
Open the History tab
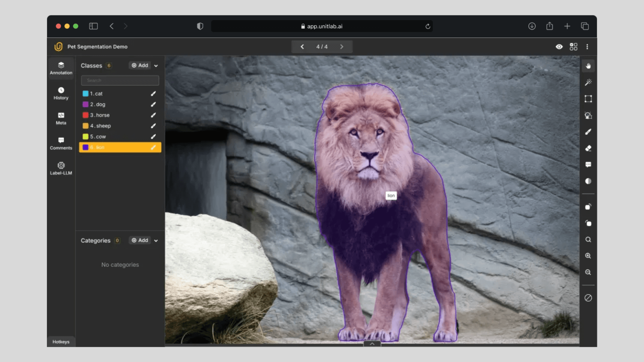[61, 93]
